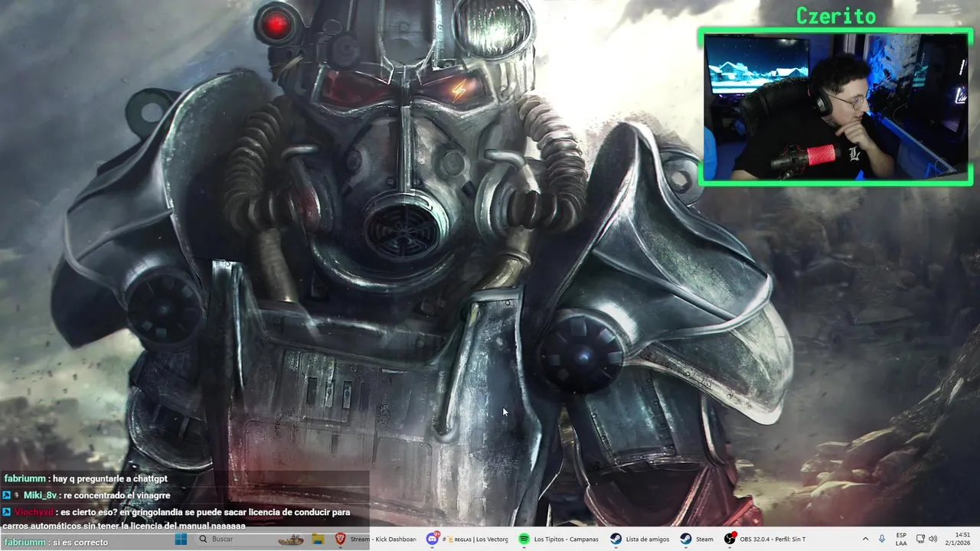
Task: Click the volume speaker tray icon
Action: [x=933, y=539]
